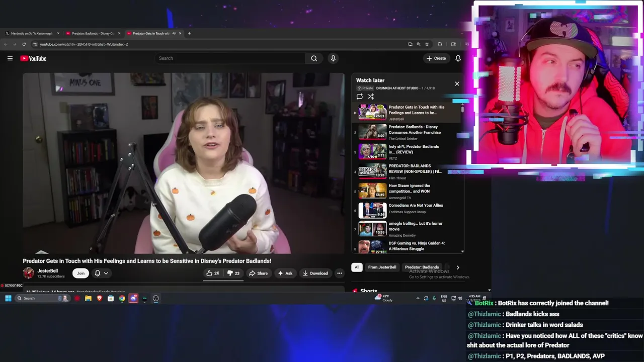Dislike the video with thumbs down (23)
Viewport: 644px width, 362px height.
coord(233,273)
